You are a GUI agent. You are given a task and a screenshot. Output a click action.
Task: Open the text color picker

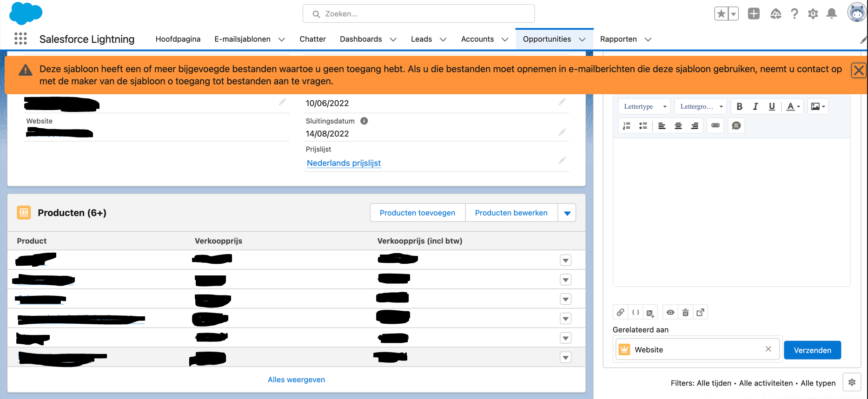click(793, 106)
